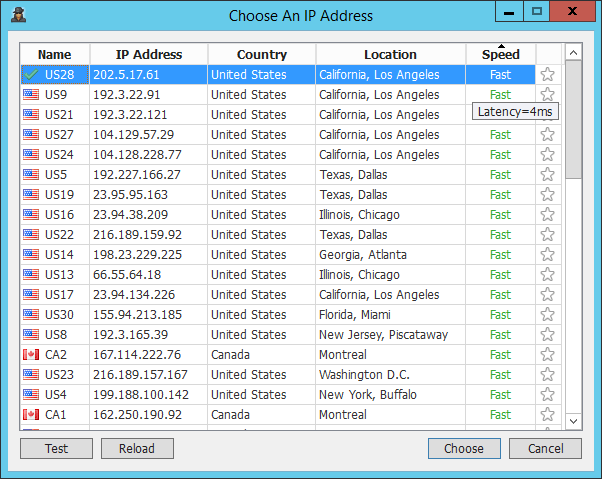Click the green checkmark on US28
602x479 pixels.
coord(31,74)
